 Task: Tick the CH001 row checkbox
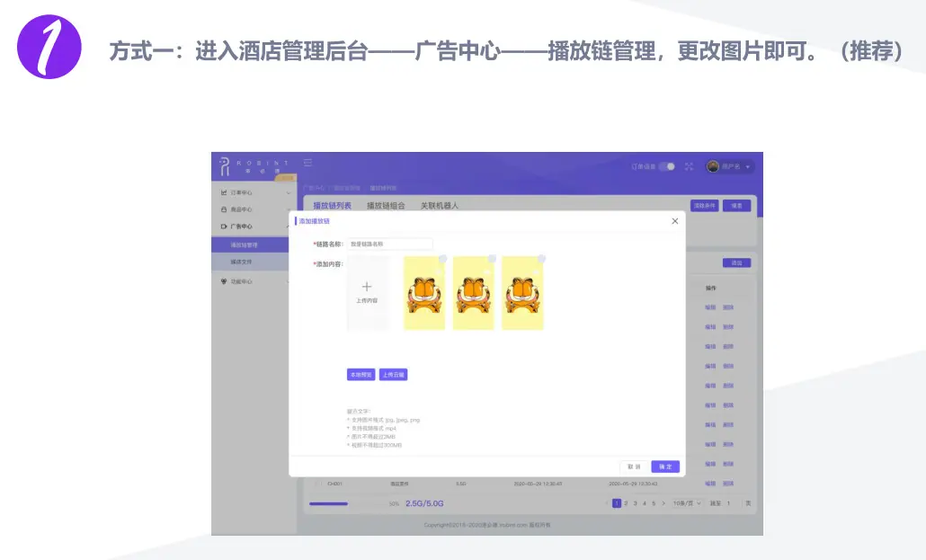pyautogui.click(x=317, y=484)
